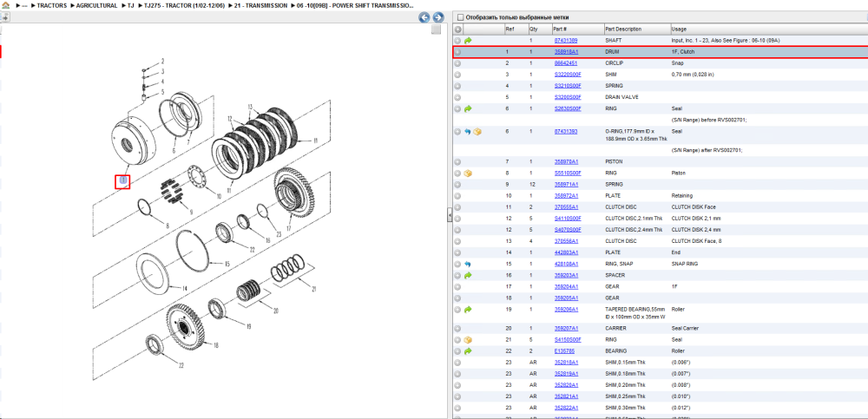Click the plus icon in table header
The image size is (868, 419).
click(x=457, y=29)
